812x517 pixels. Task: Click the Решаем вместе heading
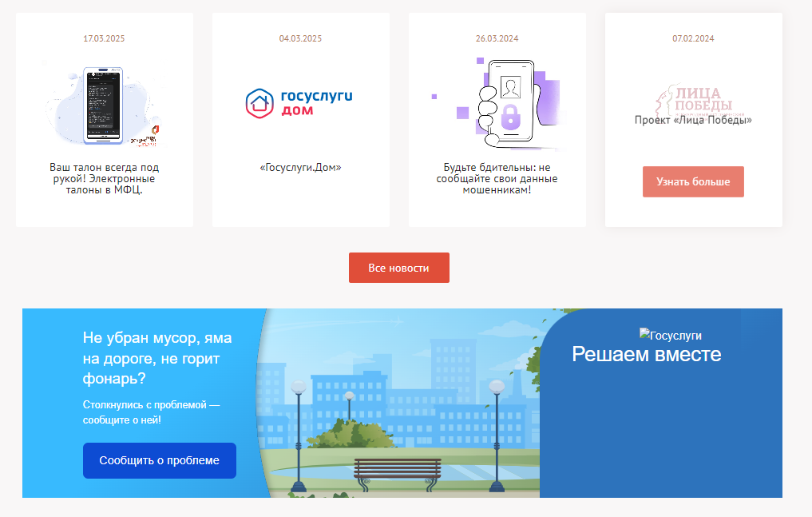[x=646, y=354]
